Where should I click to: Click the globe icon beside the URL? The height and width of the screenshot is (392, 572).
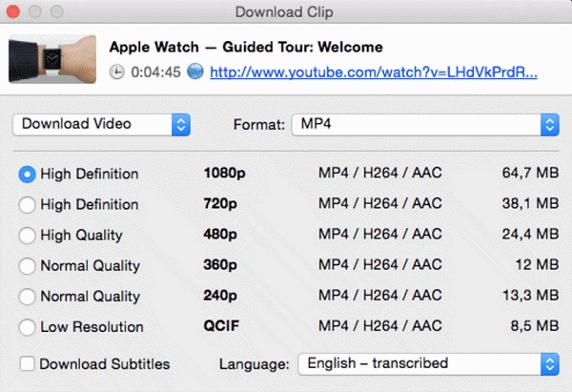point(195,72)
